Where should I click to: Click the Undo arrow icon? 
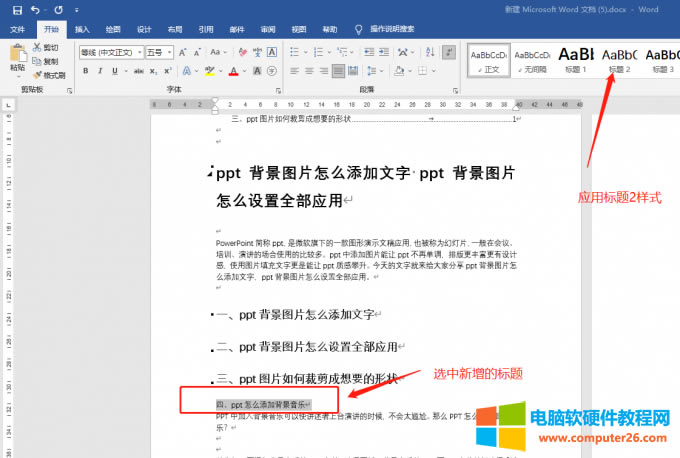35,9
